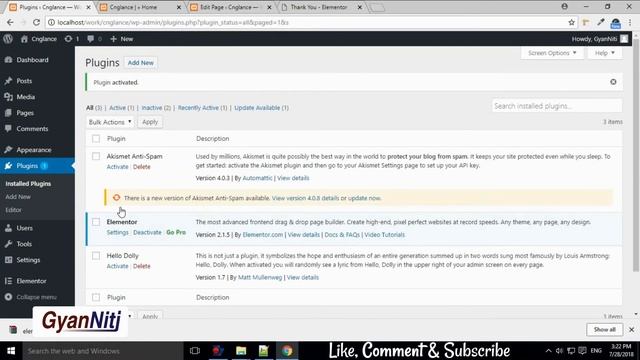This screenshot has height=360, width=640.
Task: Click the Add New plugin button
Action: (140, 63)
